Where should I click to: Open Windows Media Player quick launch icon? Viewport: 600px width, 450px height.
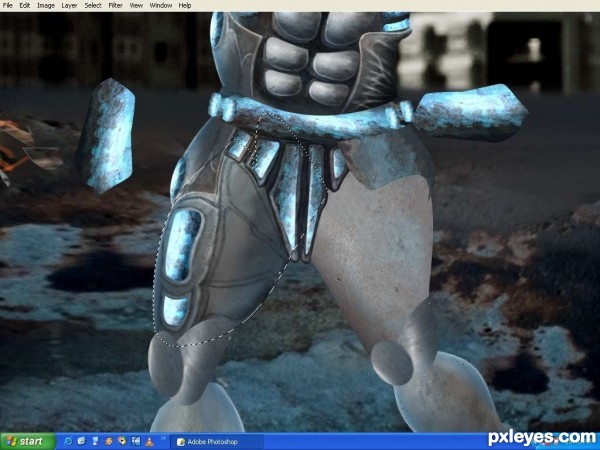click(122, 440)
